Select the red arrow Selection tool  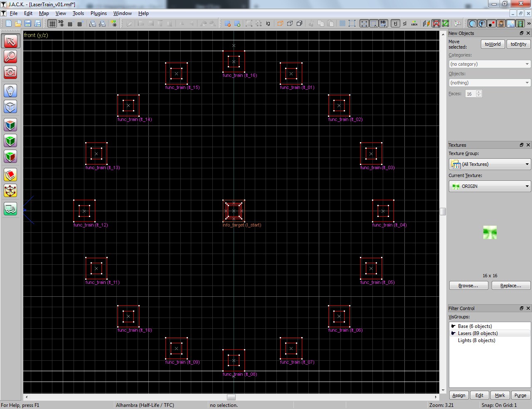coord(10,41)
